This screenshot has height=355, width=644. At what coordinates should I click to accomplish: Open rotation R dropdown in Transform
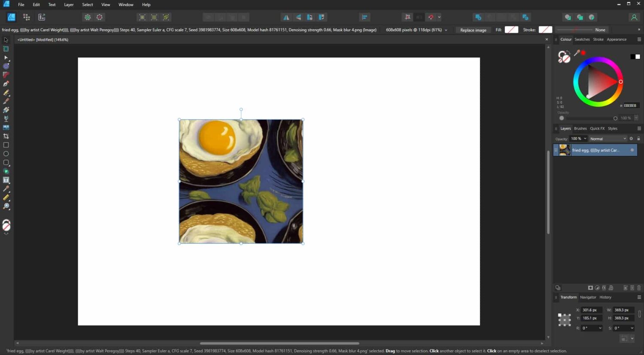[x=600, y=328]
